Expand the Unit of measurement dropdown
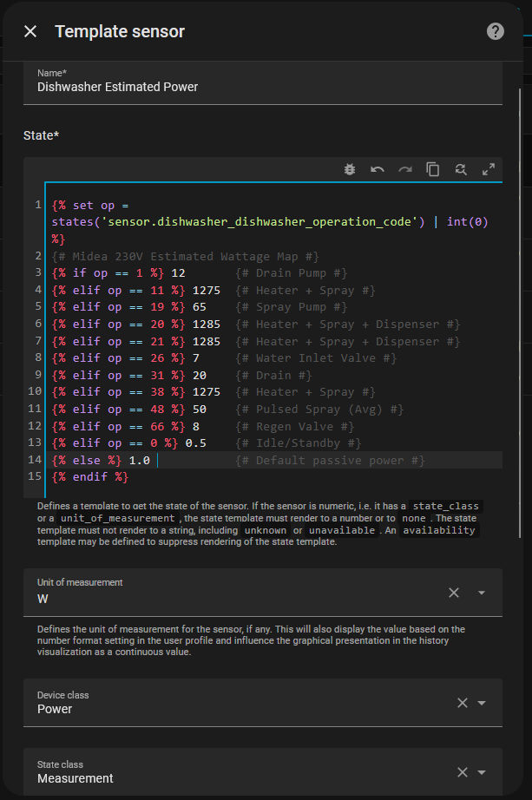Viewport: 532px width, 800px height. click(482, 593)
